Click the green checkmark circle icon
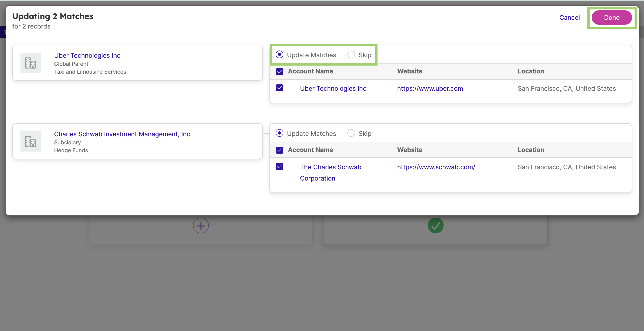644x331 pixels. (x=435, y=226)
